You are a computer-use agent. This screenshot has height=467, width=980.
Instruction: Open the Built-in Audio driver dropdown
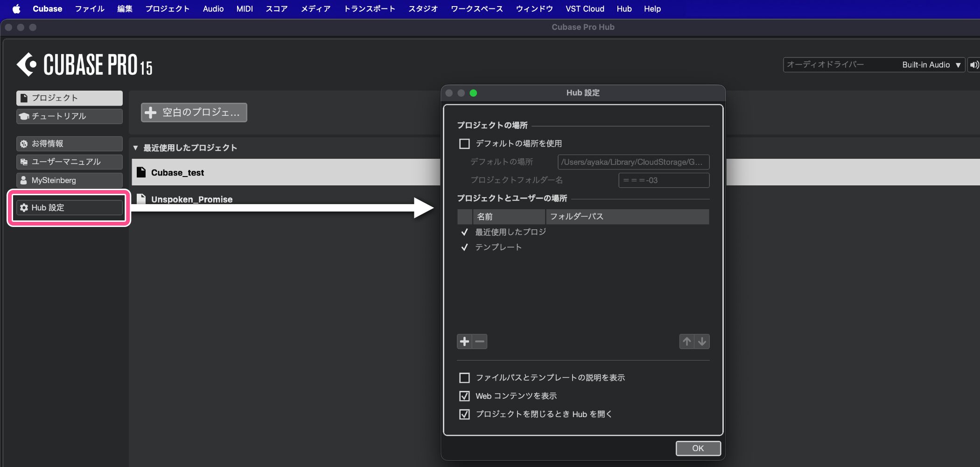tap(931, 65)
